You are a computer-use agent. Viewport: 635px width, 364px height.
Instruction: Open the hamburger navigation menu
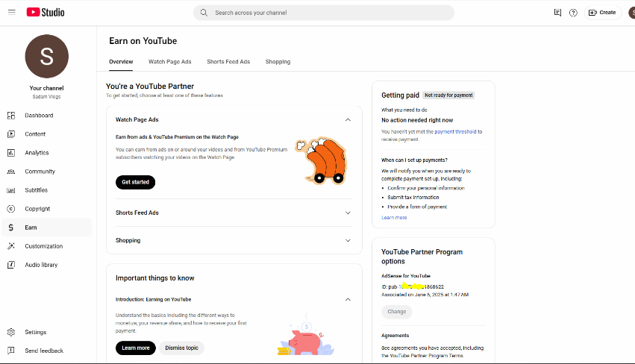12,12
